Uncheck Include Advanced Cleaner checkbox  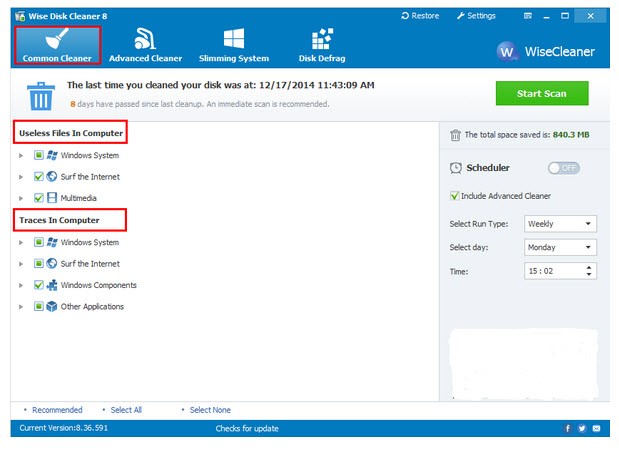[x=454, y=196]
